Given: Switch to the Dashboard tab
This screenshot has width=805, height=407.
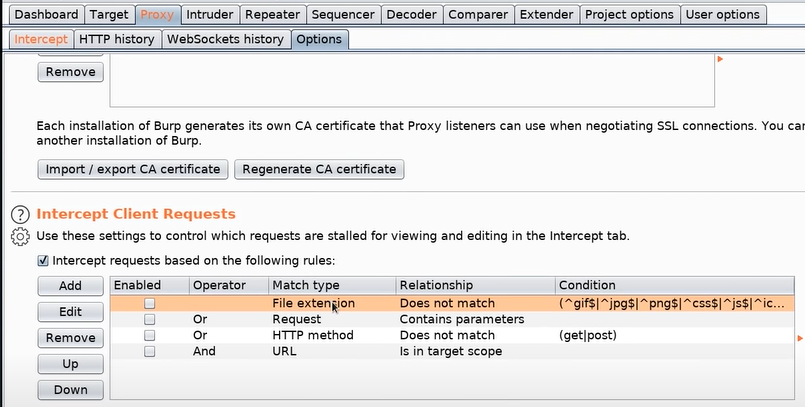Looking at the screenshot, I should [x=46, y=14].
